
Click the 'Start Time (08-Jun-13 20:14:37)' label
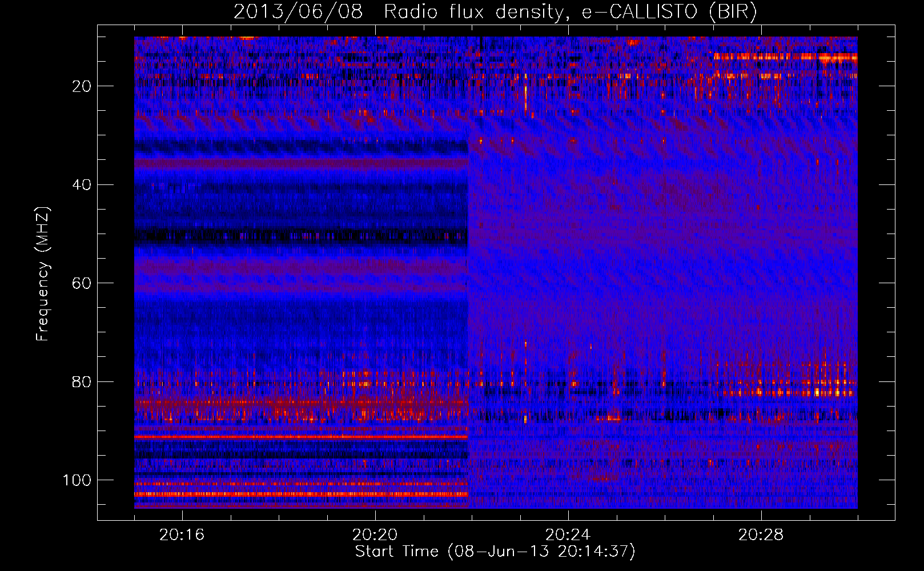pyautogui.click(x=495, y=552)
